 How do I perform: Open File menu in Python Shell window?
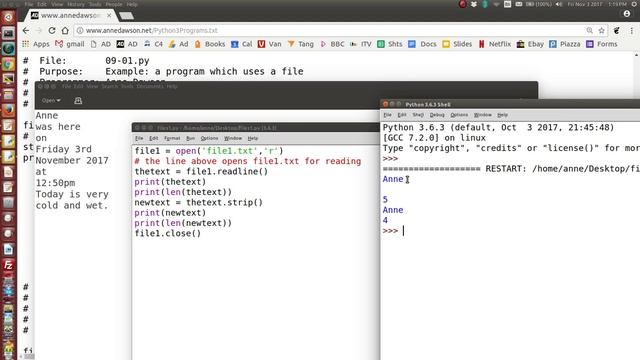387,115
